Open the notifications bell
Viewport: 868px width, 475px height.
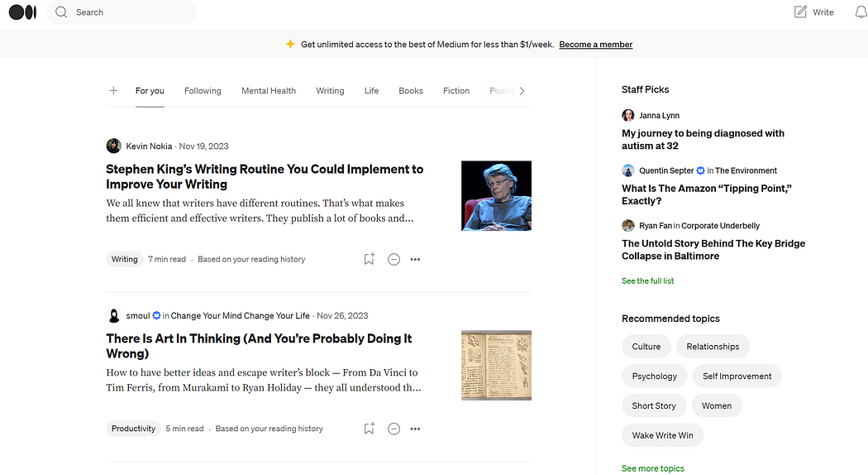861,12
